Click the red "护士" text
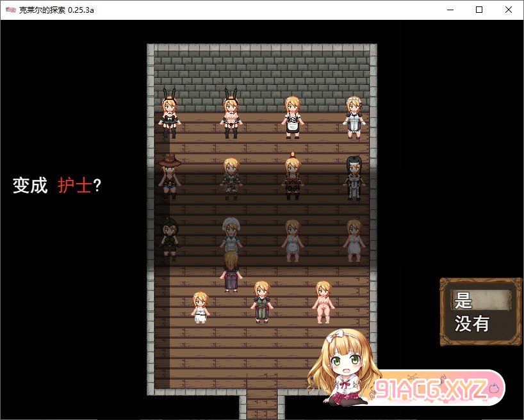This screenshot has width=524, height=420. click(75, 186)
